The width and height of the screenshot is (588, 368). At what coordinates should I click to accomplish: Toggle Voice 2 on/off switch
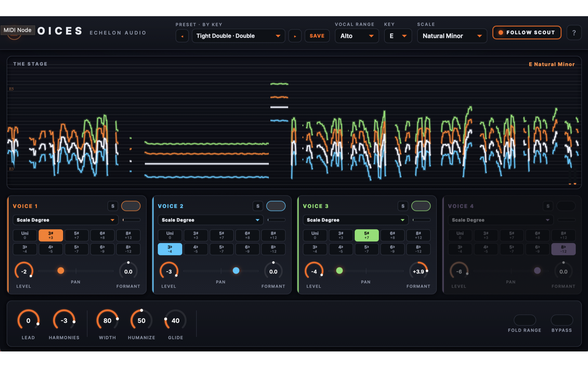tap(276, 206)
